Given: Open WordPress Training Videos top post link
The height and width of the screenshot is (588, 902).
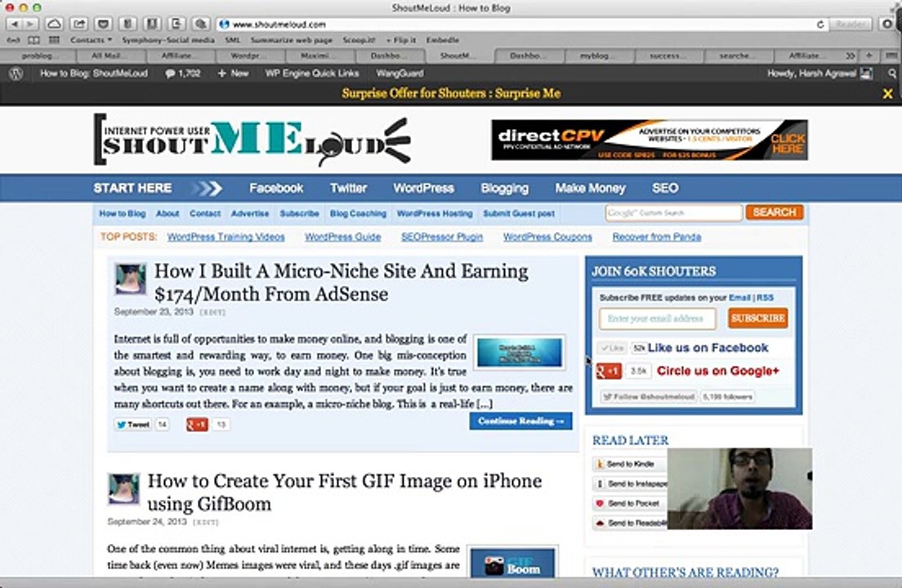Looking at the screenshot, I should [x=226, y=237].
